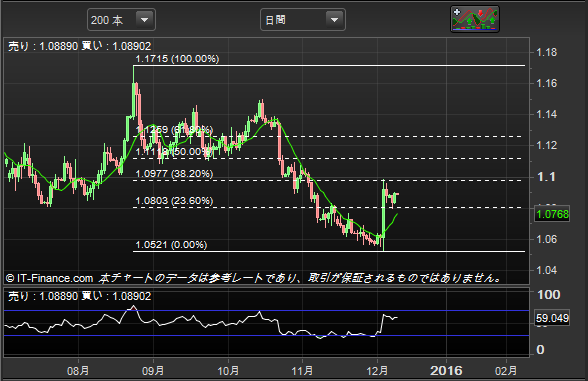
Task: Click the 1.0521 (0.00%) Fibonacci label
Action: click(171, 245)
